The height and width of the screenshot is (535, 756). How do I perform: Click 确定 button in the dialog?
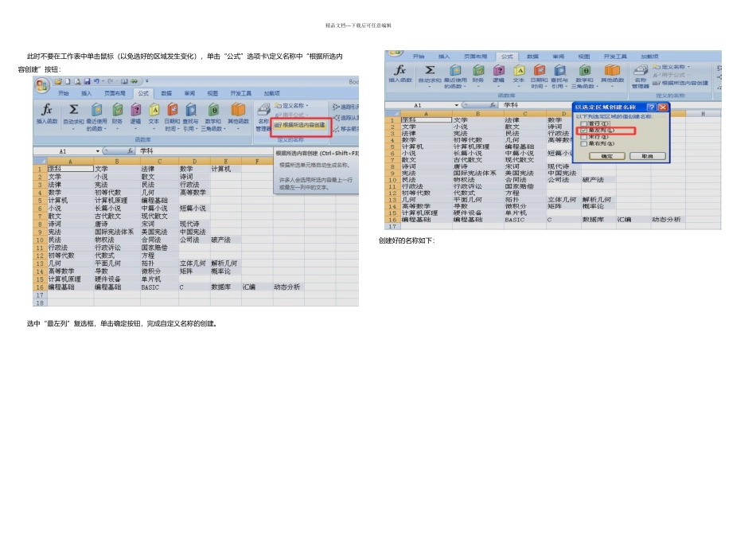pyautogui.click(x=607, y=156)
